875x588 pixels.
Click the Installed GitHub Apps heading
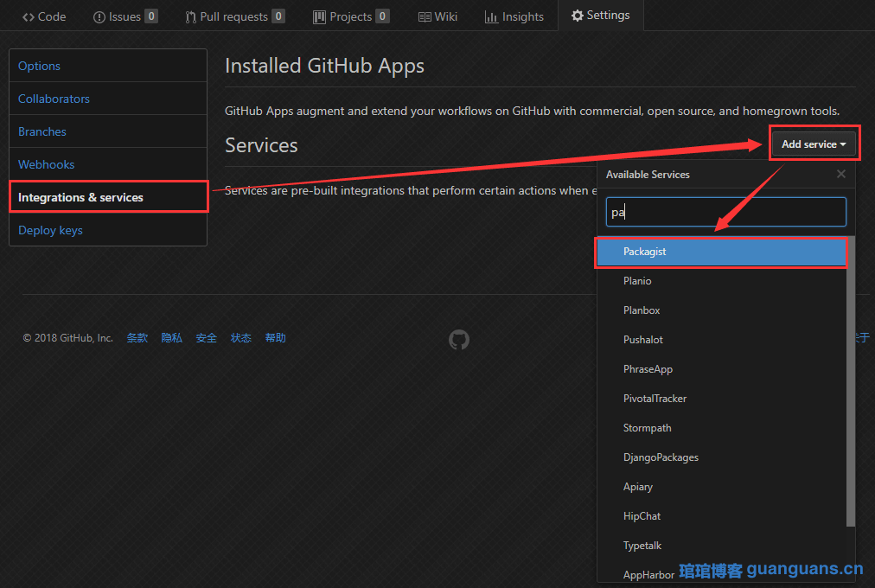coord(324,66)
